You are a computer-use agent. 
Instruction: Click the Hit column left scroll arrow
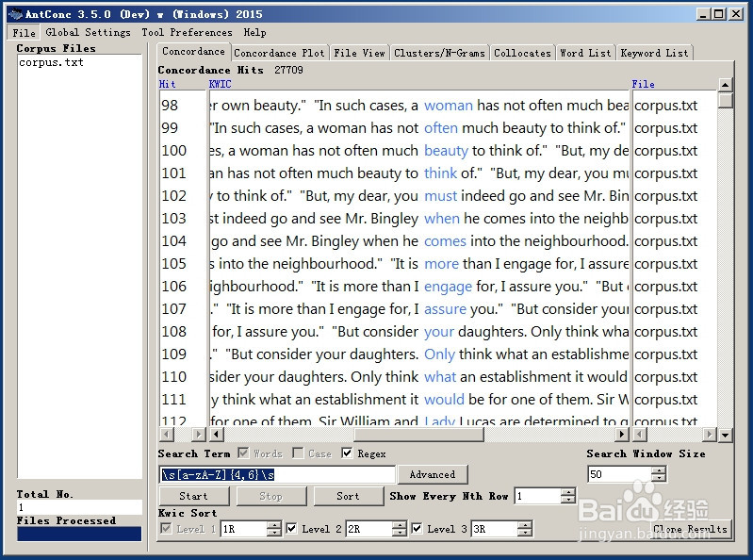coord(166,435)
